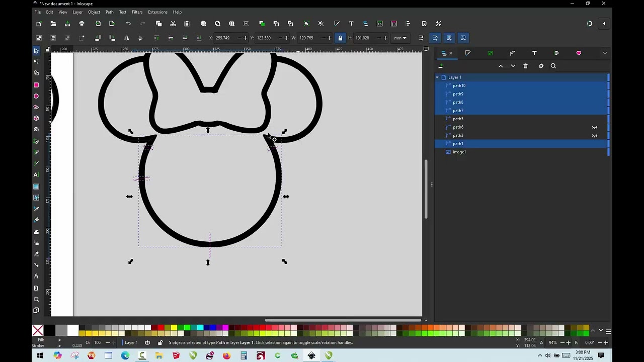Image resolution: width=644 pixels, height=362 pixels.
Task: Select the Star polygon tool
Action: point(36,107)
